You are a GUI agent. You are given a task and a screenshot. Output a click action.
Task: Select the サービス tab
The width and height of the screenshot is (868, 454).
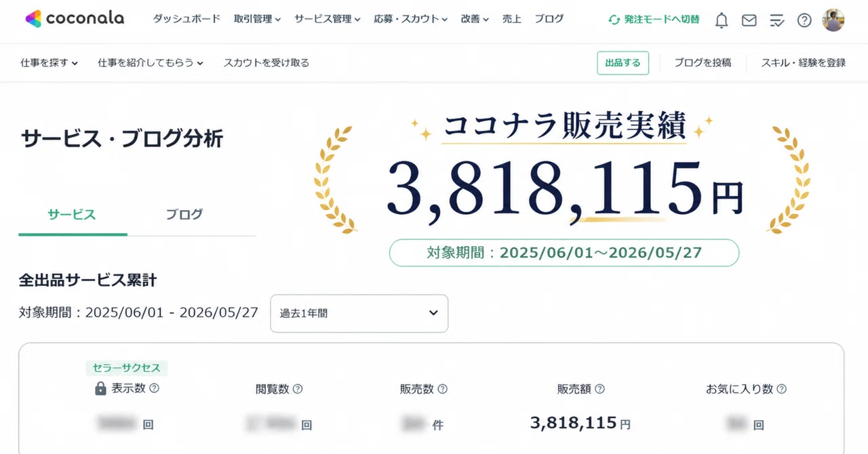pos(73,215)
